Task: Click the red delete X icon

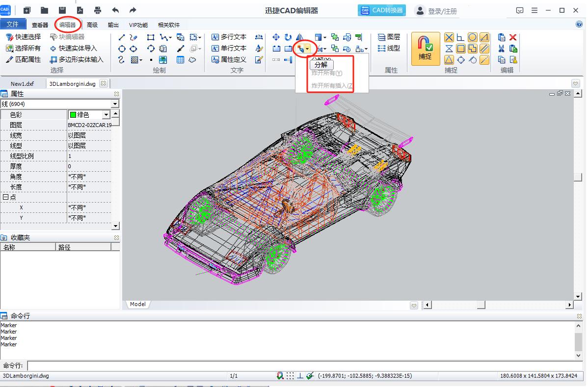Action: point(513,37)
